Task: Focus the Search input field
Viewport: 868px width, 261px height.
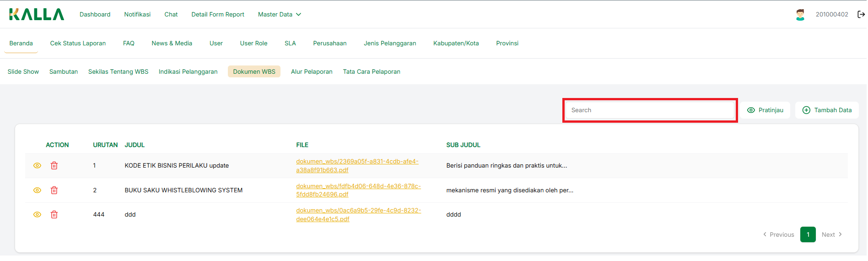Action: [x=650, y=110]
